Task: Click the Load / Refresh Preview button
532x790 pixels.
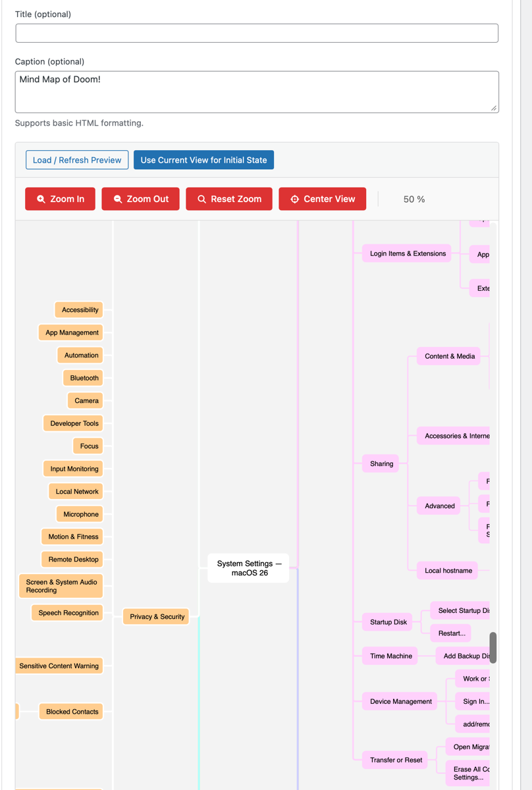Action: tap(76, 159)
